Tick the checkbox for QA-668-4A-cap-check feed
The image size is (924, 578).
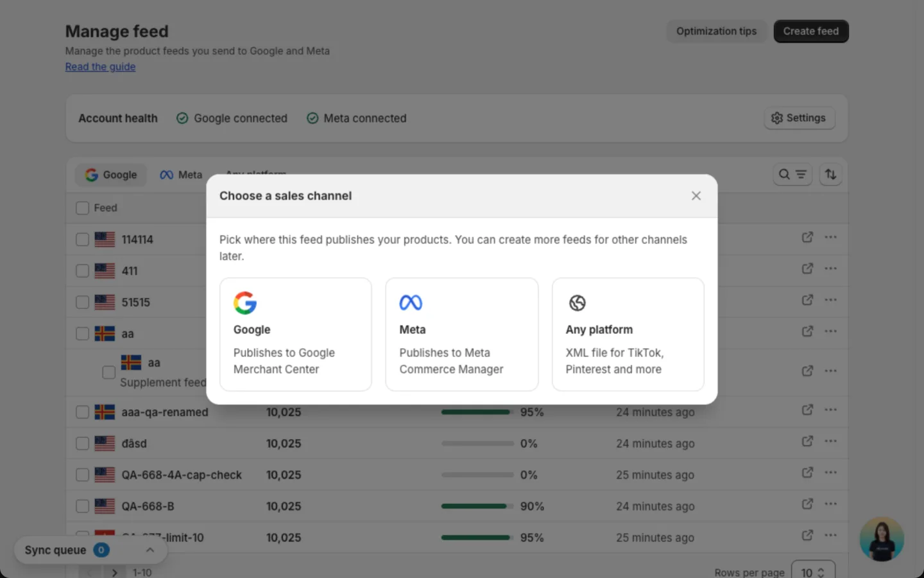point(82,475)
